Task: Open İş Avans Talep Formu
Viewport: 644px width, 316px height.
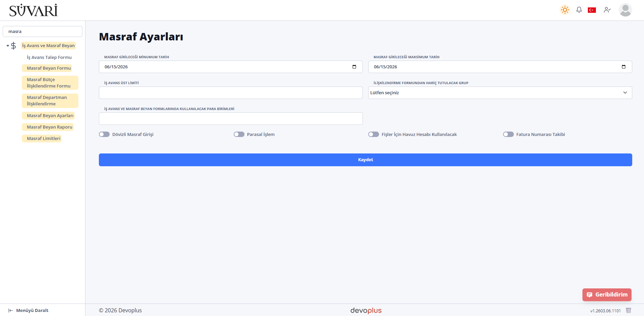Action: coord(49,57)
